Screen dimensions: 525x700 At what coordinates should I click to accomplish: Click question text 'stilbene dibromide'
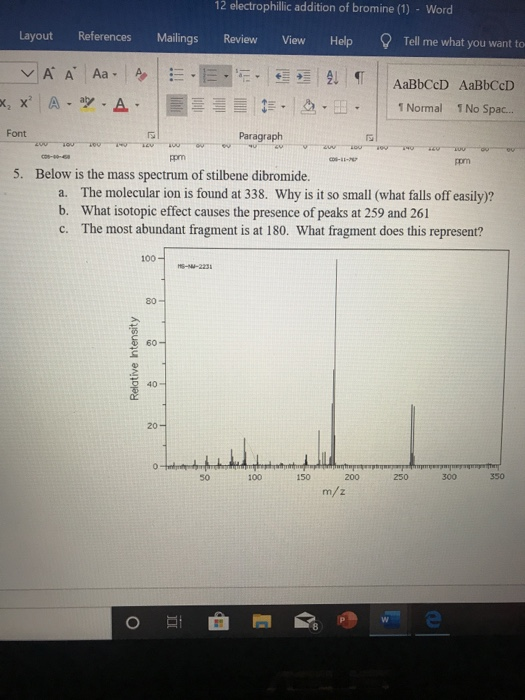tap(257, 175)
